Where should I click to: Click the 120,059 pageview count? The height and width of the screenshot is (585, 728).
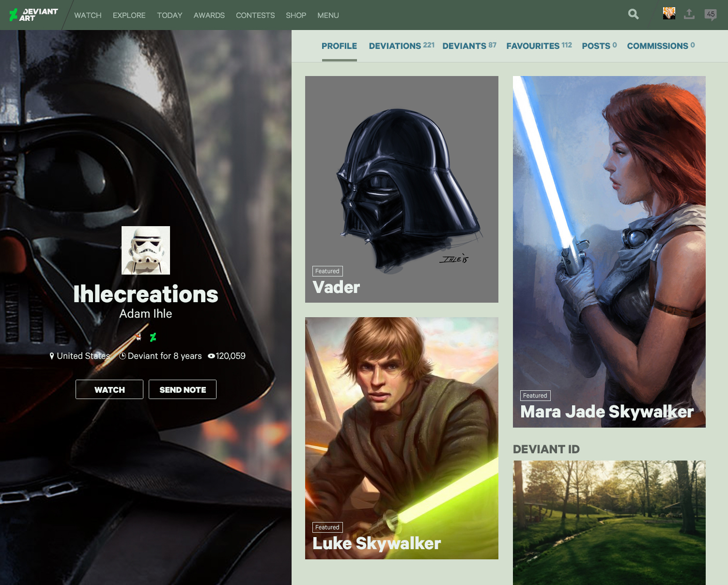(231, 356)
